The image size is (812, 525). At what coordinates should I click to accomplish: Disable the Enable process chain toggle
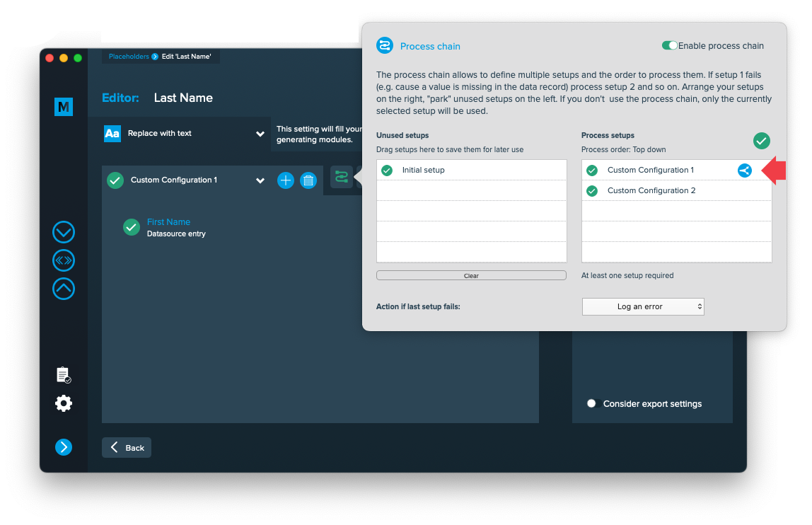pyautogui.click(x=669, y=45)
